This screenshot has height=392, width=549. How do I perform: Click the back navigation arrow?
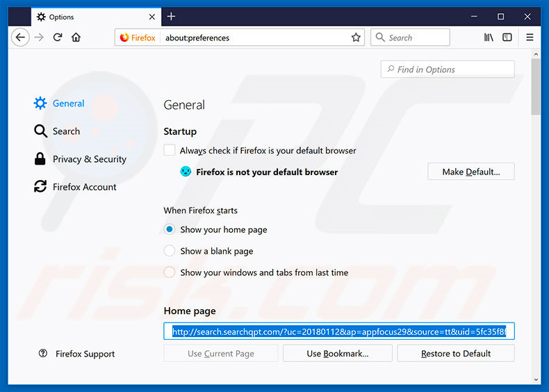point(21,38)
